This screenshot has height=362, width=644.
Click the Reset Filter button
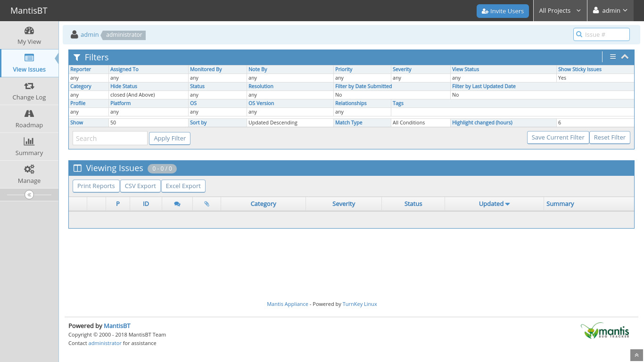(x=610, y=138)
